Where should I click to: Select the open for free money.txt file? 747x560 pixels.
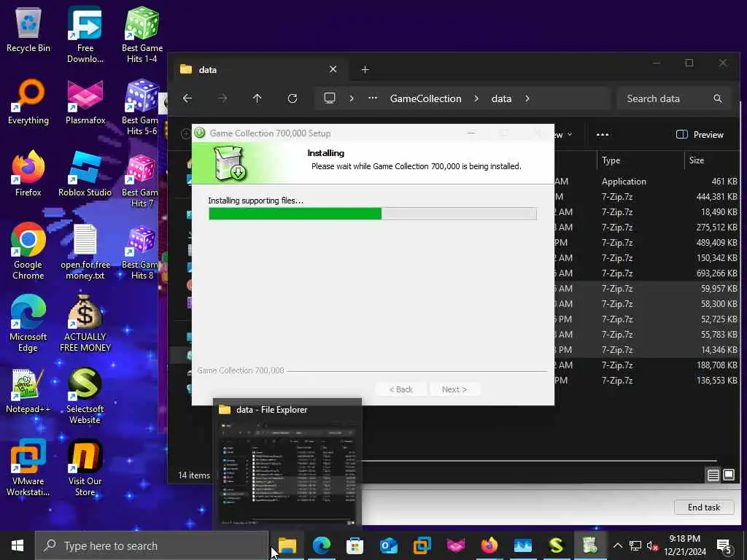pyautogui.click(x=85, y=252)
